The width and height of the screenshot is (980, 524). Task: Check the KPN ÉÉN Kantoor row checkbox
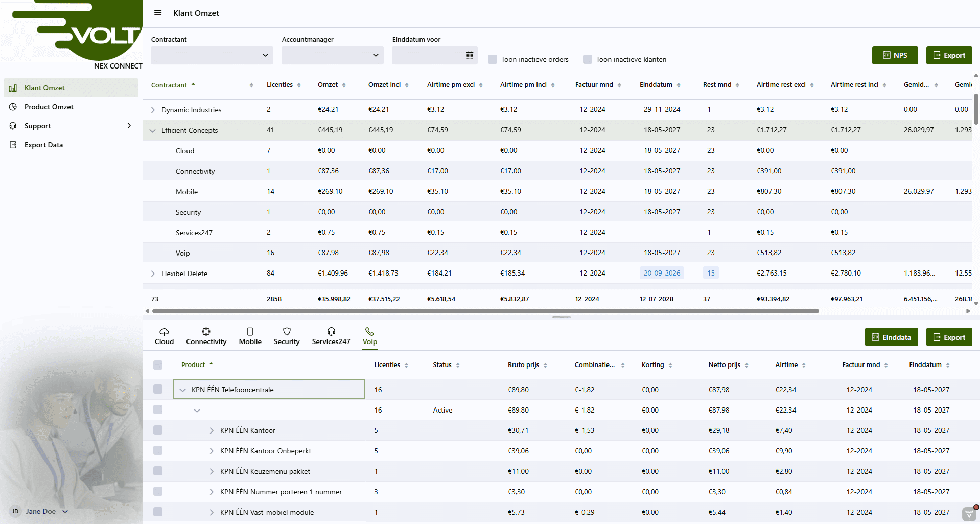pos(157,430)
